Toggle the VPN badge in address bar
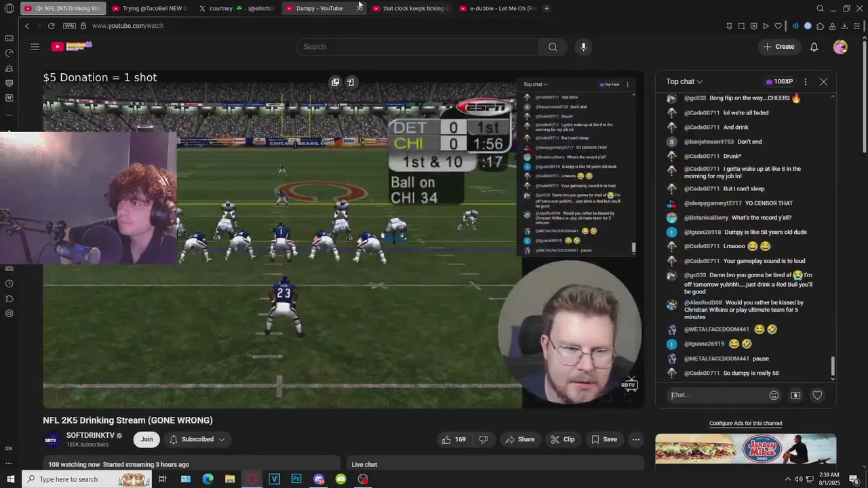The image size is (868, 488). (69, 26)
